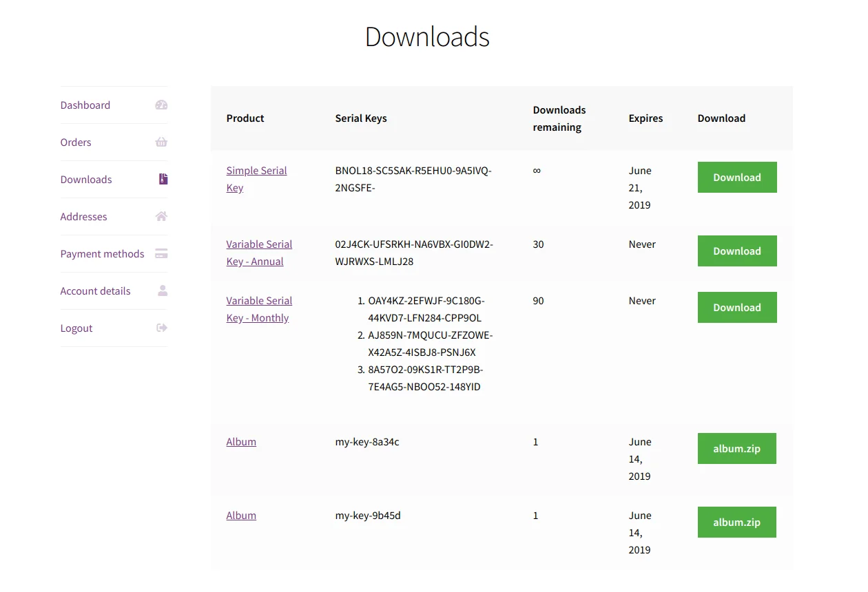Click serial key AJ859N-7MQUCU in the list
This screenshot has height=592, width=868.
coord(431,343)
